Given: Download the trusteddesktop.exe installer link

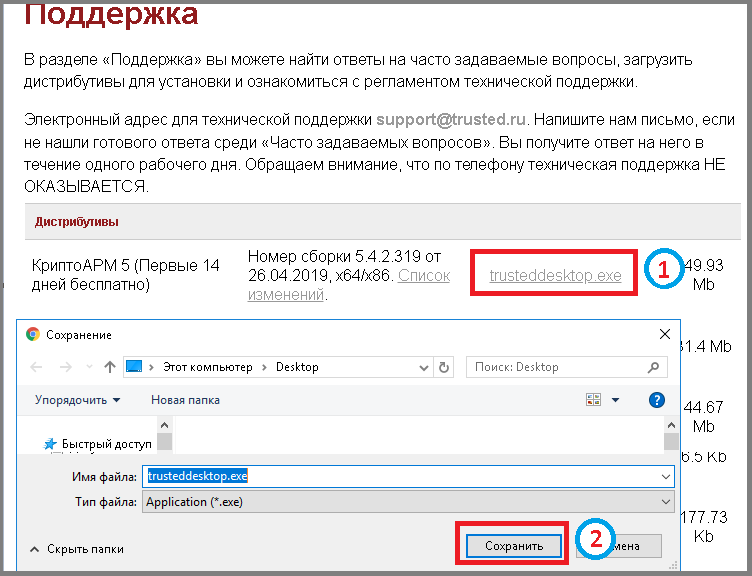Looking at the screenshot, I should [555, 275].
